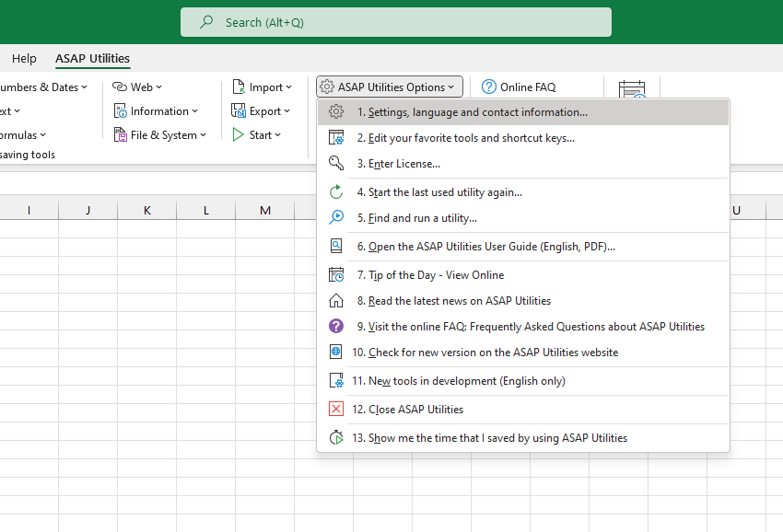Choose Settings, language and contact information

click(523, 111)
